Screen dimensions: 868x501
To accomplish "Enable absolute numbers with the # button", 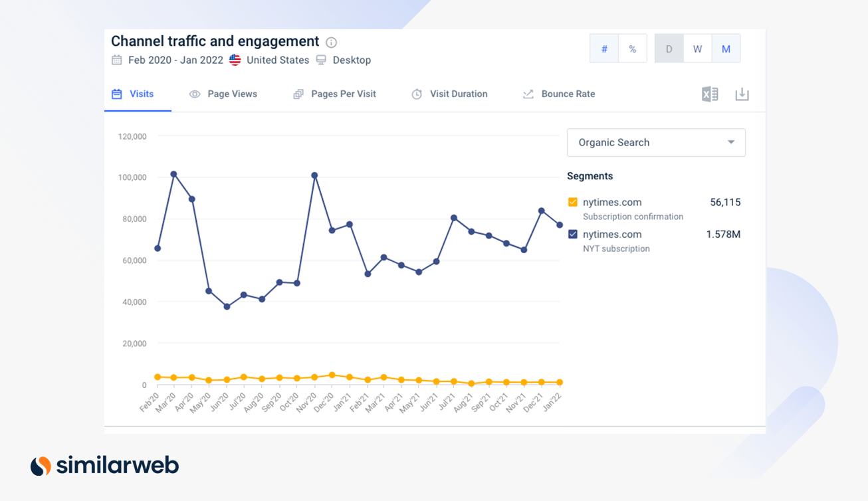I will pyautogui.click(x=603, y=48).
